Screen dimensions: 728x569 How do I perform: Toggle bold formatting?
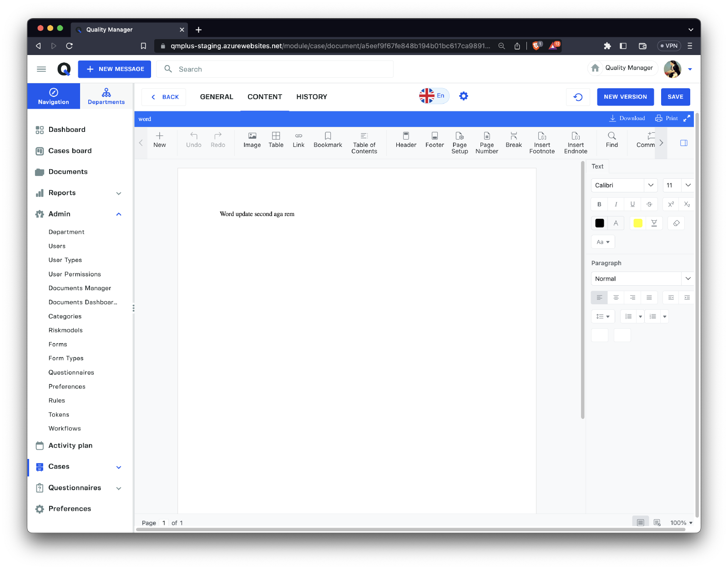pyautogui.click(x=599, y=204)
